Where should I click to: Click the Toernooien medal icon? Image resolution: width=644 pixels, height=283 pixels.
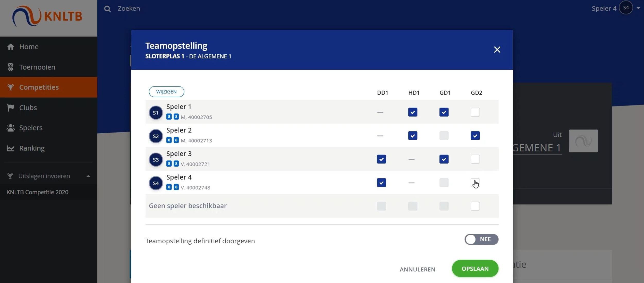11,67
